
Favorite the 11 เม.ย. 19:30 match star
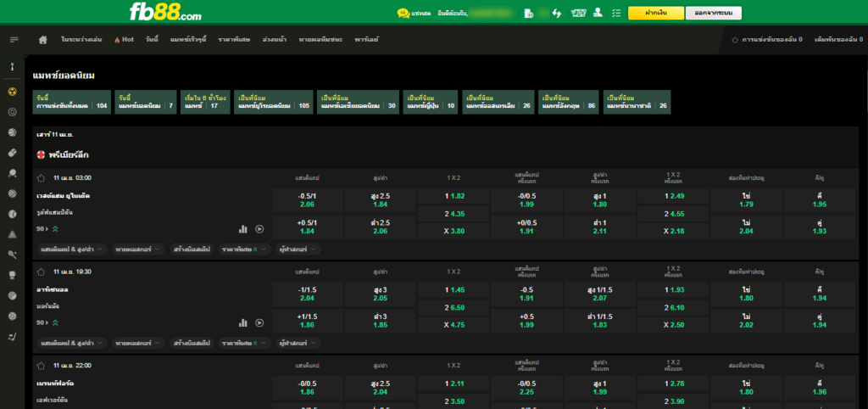41,272
